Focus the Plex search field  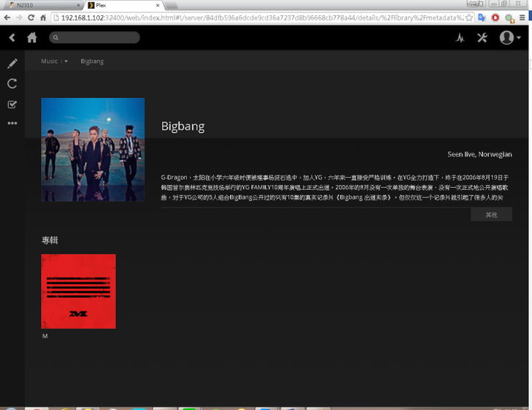pos(95,37)
